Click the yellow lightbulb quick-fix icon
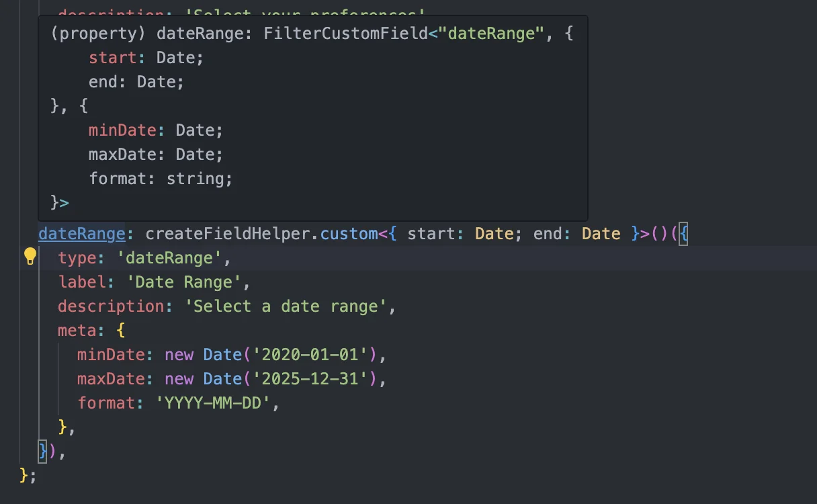Screen dimensions: 817x504 pyautogui.click(x=30, y=257)
